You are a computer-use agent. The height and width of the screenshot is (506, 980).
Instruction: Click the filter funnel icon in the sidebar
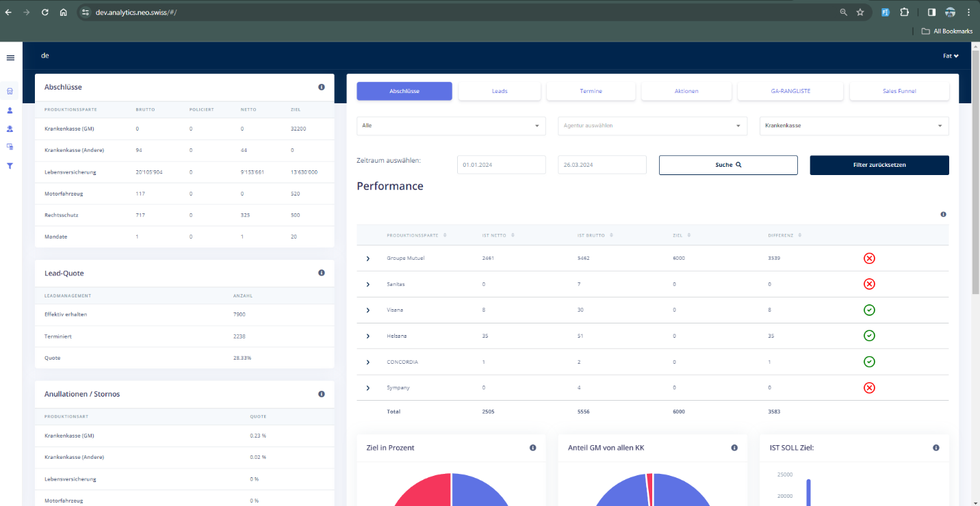coord(10,165)
